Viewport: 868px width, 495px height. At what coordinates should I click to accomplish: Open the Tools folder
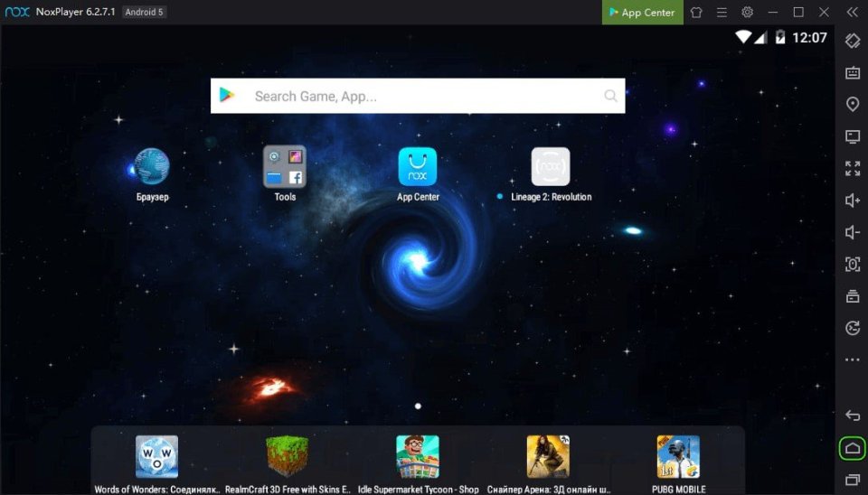[x=285, y=167]
